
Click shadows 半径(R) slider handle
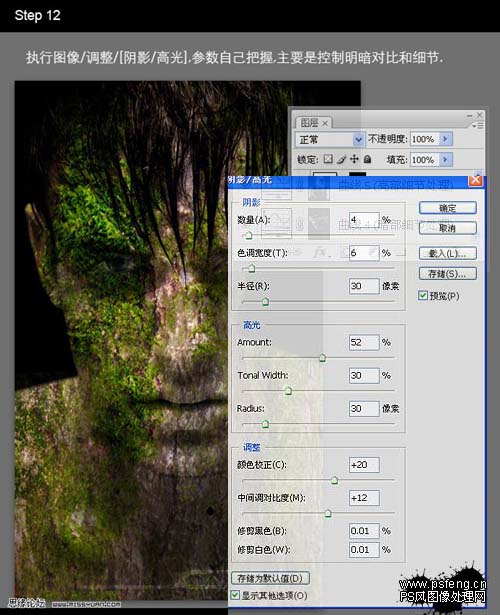pyautogui.click(x=265, y=302)
